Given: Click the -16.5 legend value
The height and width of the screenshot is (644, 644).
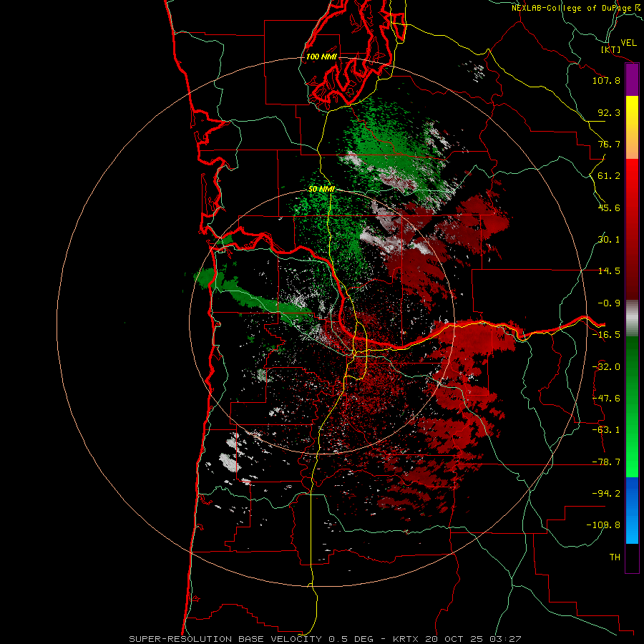Looking at the screenshot, I should click(606, 335).
